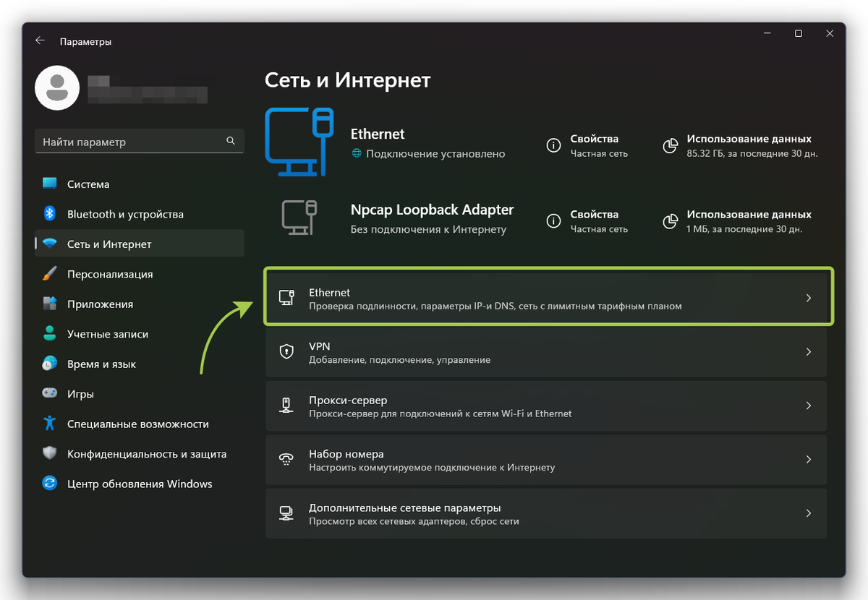This screenshot has height=600, width=868.
Task: Click the Набор номера phone icon
Action: 286,459
